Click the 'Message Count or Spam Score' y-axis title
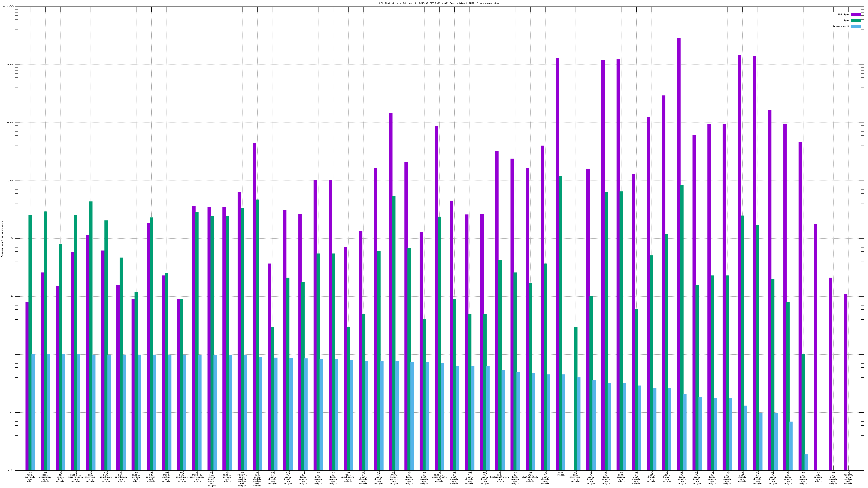 click(x=2, y=239)
